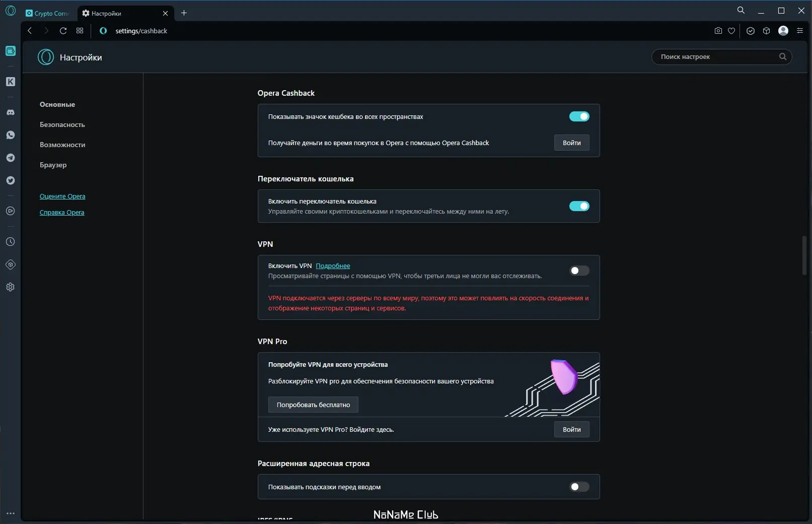The image size is (812, 524).
Task: Open the Браузер settings section
Action: point(53,165)
